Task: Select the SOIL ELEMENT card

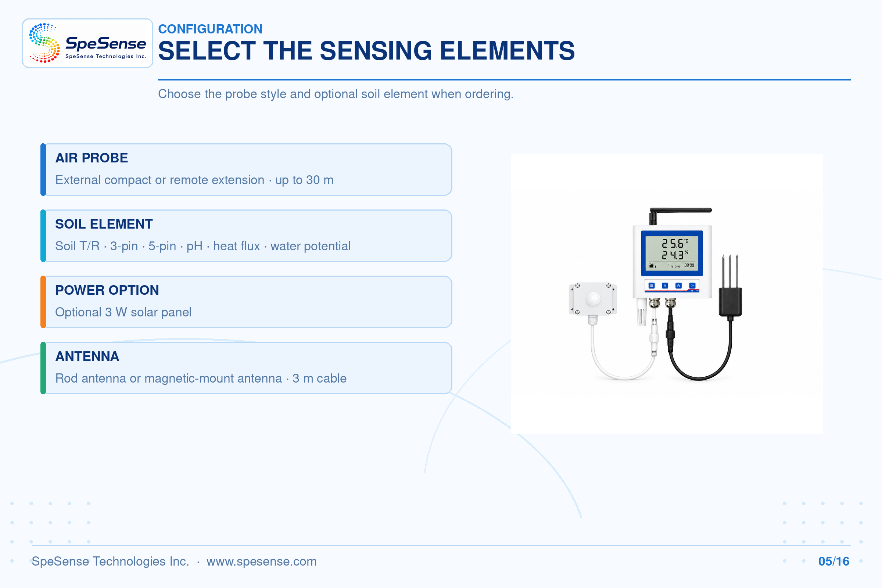Action: [246, 236]
